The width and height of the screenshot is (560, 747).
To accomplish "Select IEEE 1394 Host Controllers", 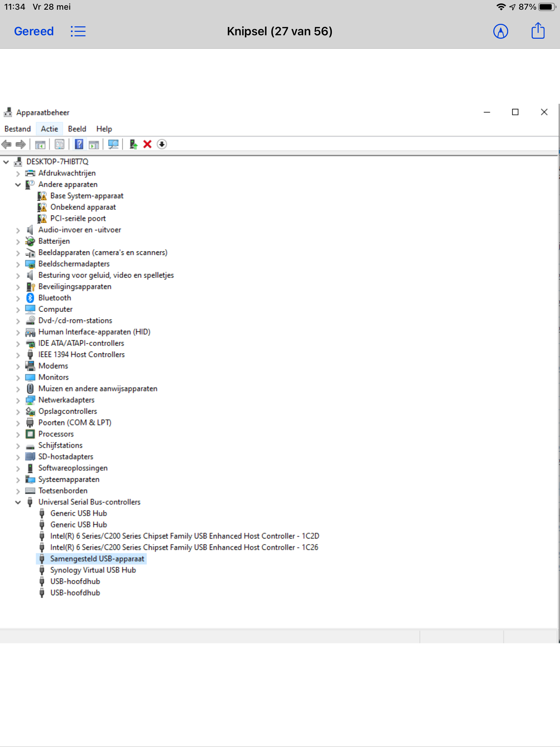I will click(x=82, y=354).
